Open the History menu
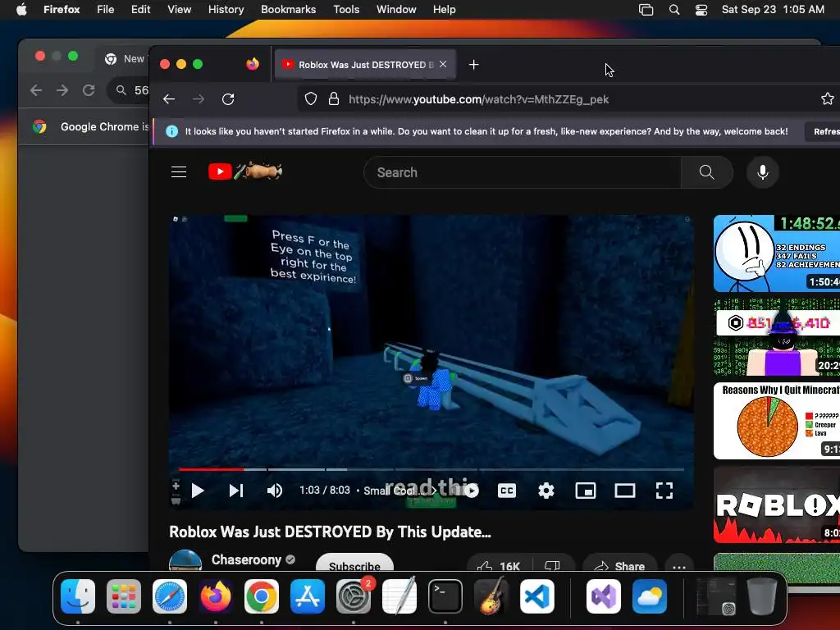The image size is (840, 630). click(226, 9)
